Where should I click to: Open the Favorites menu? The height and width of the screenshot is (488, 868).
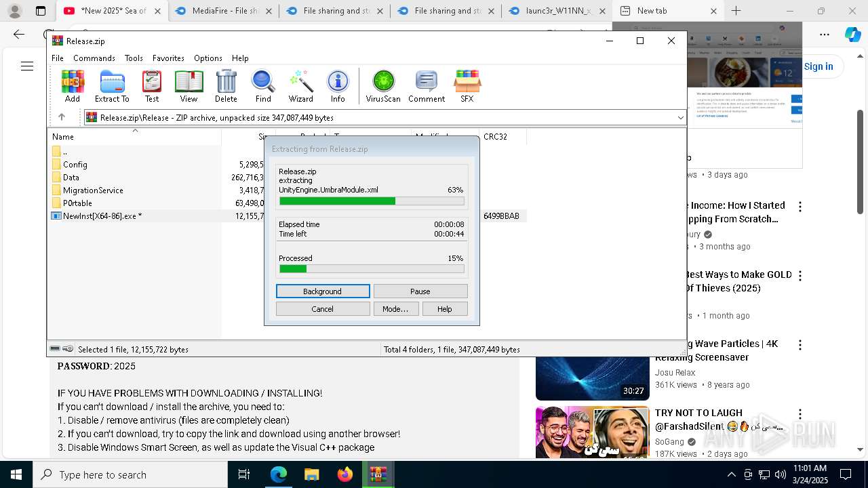168,58
